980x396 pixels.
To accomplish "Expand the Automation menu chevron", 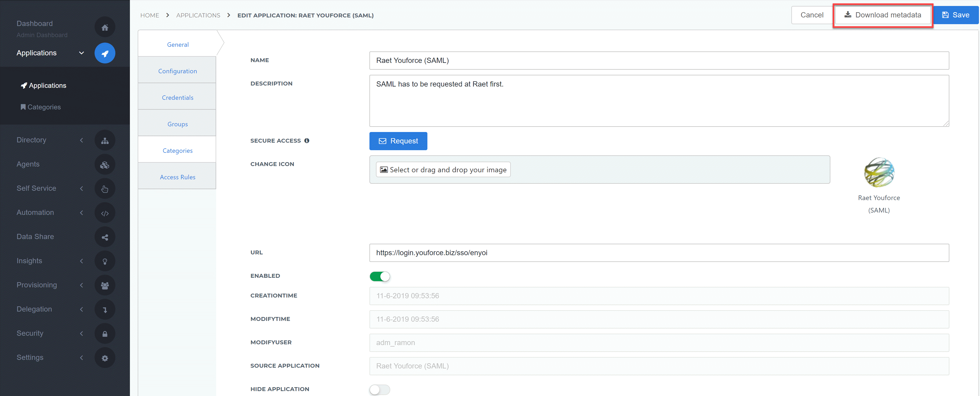I will tap(81, 213).
